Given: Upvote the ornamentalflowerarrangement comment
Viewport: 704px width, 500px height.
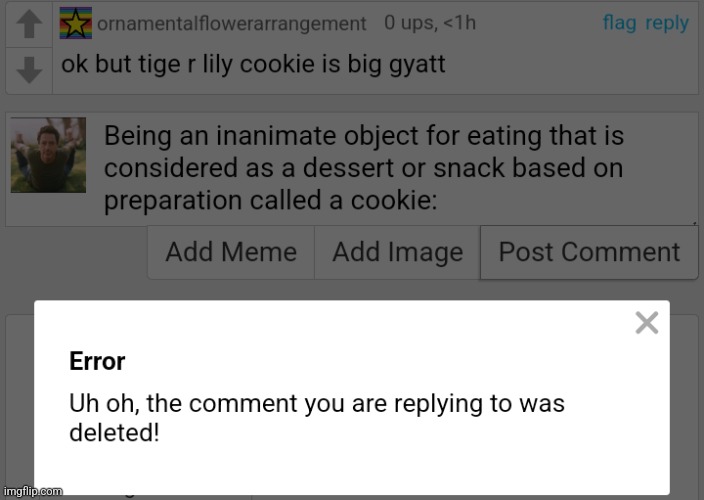Looking at the screenshot, I should [30, 23].
